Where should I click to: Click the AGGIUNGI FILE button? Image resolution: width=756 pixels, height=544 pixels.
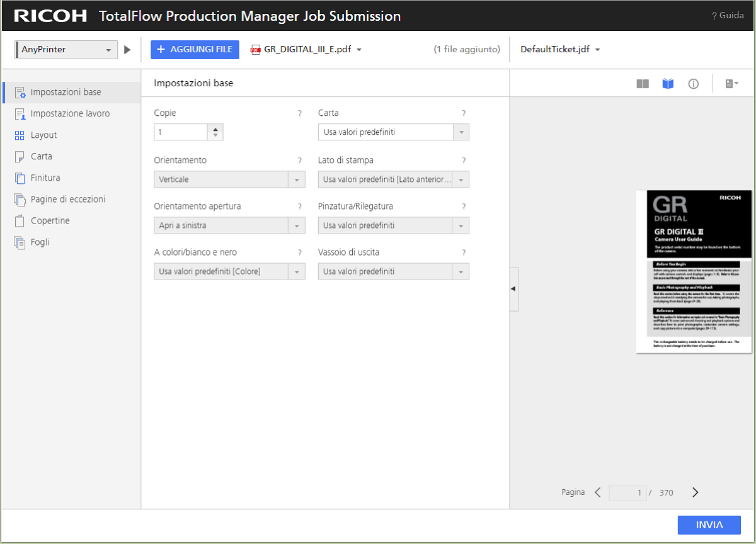195,50
